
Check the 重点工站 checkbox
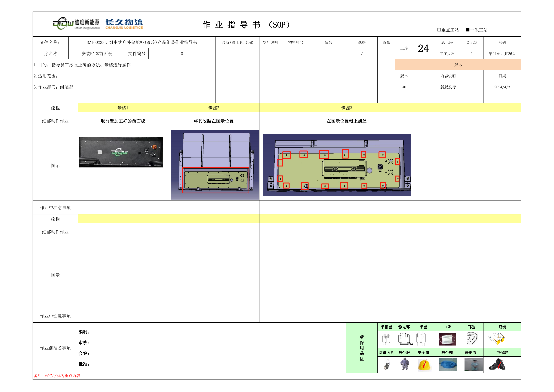point(439,30)
